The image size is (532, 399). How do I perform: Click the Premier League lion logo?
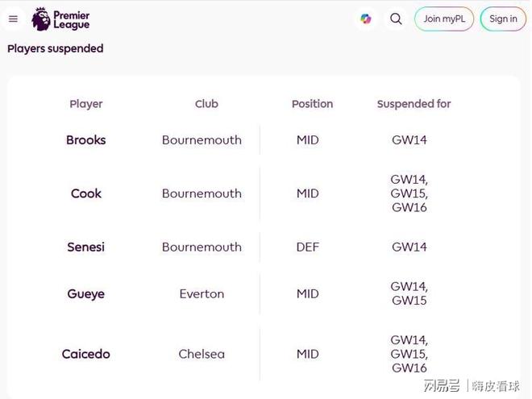tap(41, 19)
